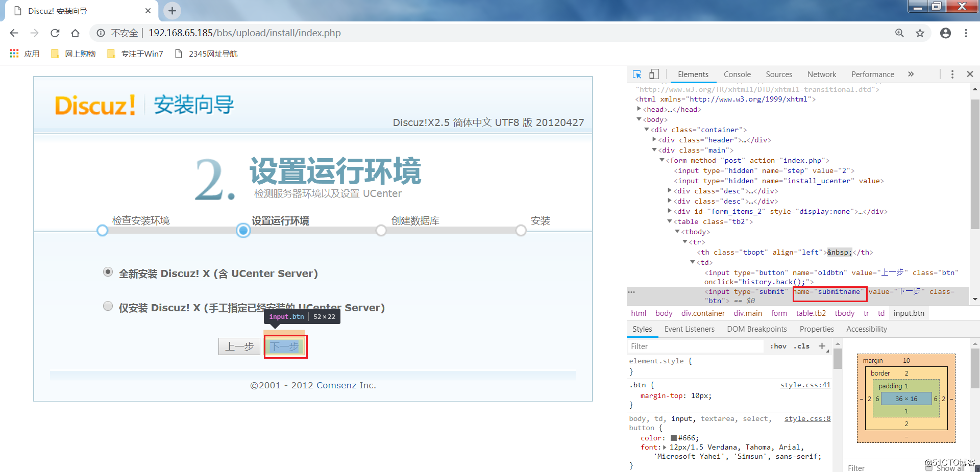The width and height of the screenshot is (980, 472).
Task: Select table.tb2 in the breadcrumb bar
Action: (x=811, y=313)
